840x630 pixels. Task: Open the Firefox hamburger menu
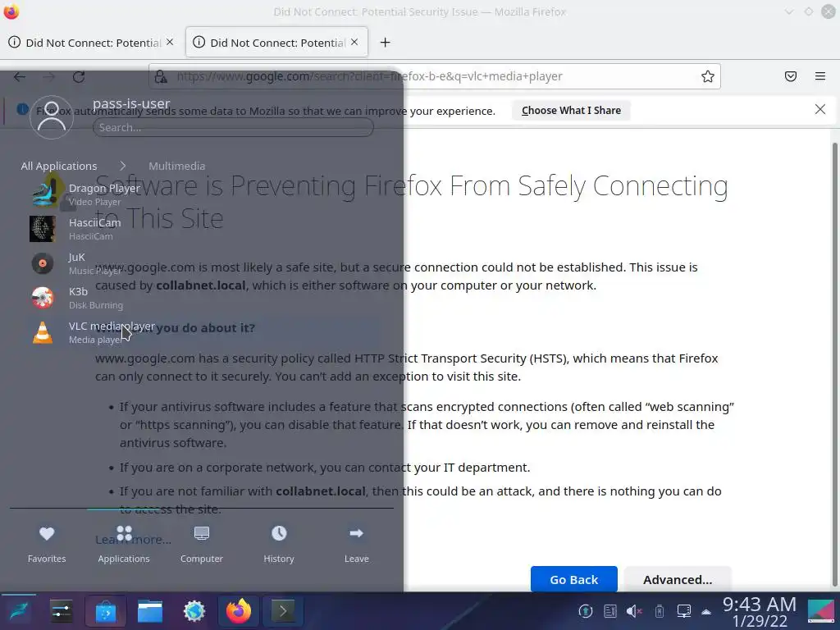(820, 76)
